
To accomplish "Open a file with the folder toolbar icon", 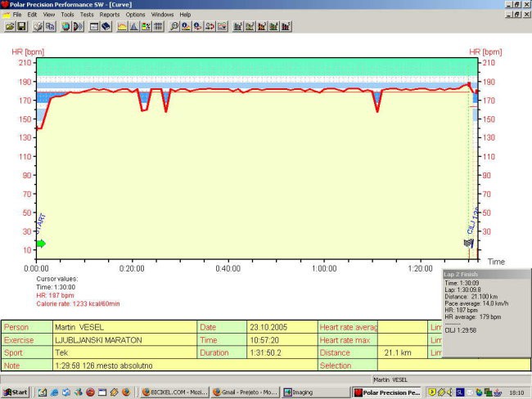I will 10,26.
